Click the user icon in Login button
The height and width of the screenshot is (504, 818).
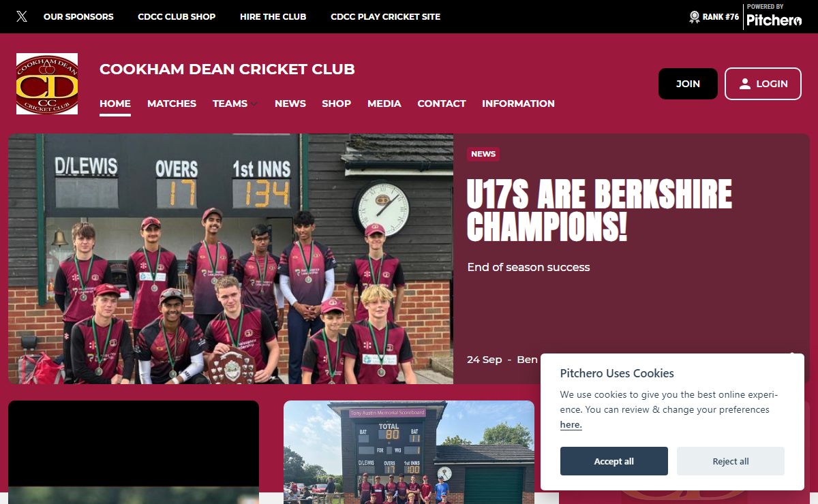coord(745,84)
